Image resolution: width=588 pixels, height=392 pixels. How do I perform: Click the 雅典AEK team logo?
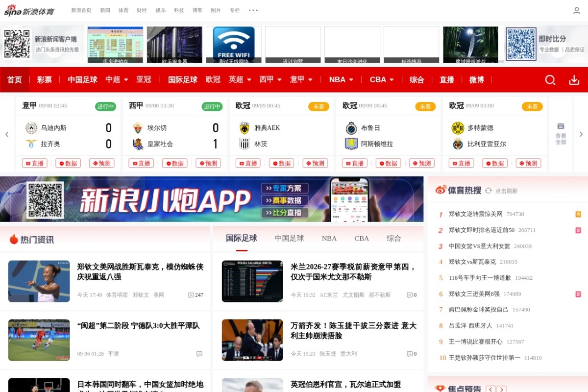tap(245, 128)
